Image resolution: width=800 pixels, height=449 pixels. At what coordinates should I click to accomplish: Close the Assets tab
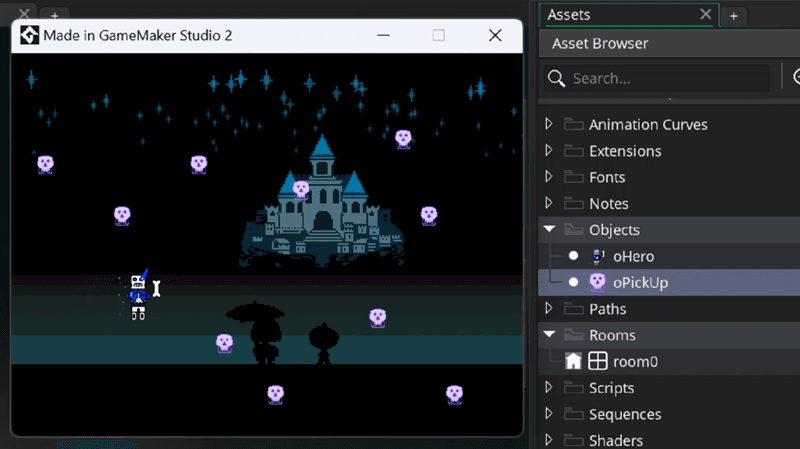click(705, 15)
